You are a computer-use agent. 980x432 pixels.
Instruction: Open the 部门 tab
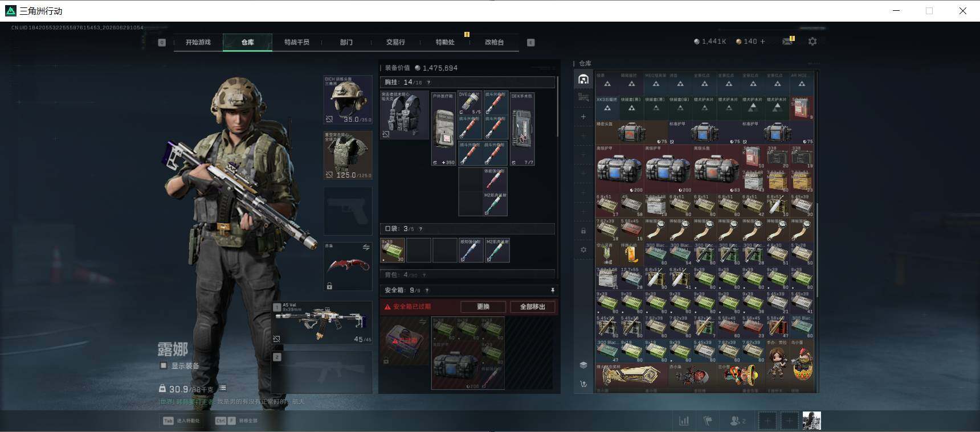pos(346,42)
